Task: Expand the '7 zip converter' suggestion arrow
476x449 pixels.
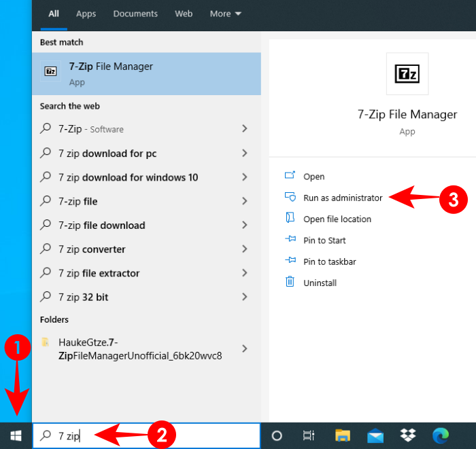Action: coord(244,249)
